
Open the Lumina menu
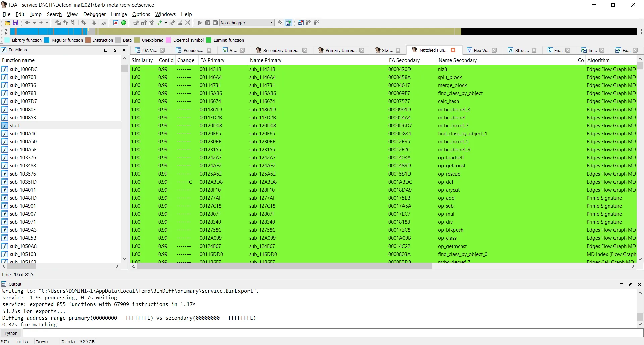(x=119, y=14)
